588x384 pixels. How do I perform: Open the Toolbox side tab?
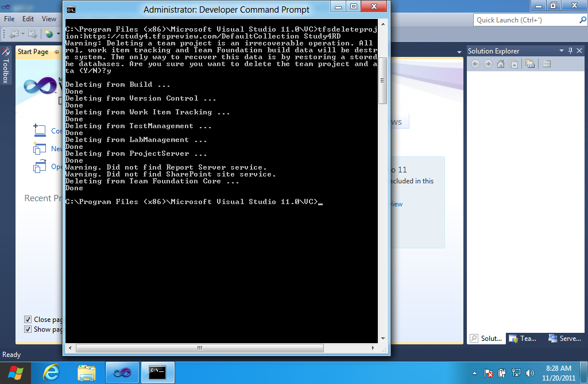click(5, 66)
